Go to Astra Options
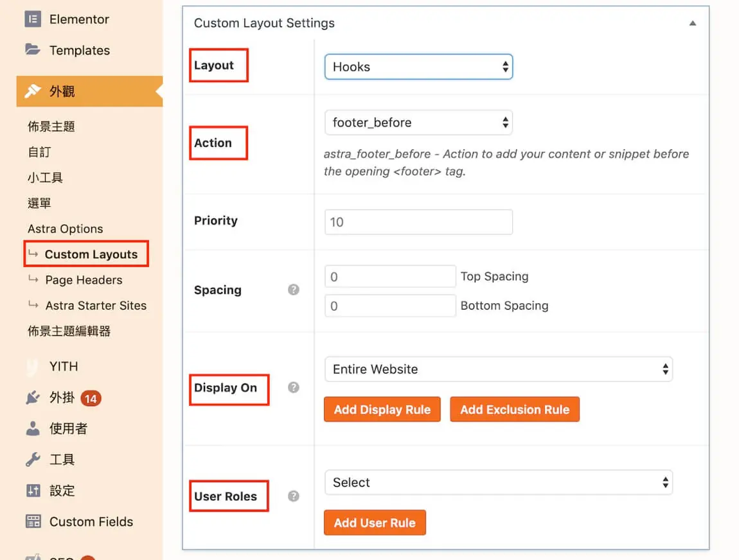Viewport: 739px width, 560px height. tap(66, 229)
